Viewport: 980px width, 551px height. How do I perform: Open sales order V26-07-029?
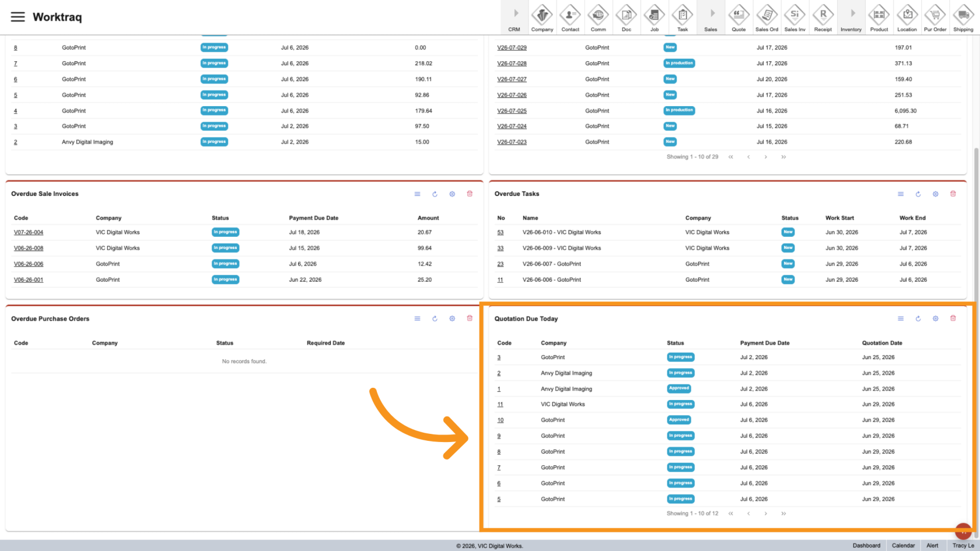click(512, 48)
